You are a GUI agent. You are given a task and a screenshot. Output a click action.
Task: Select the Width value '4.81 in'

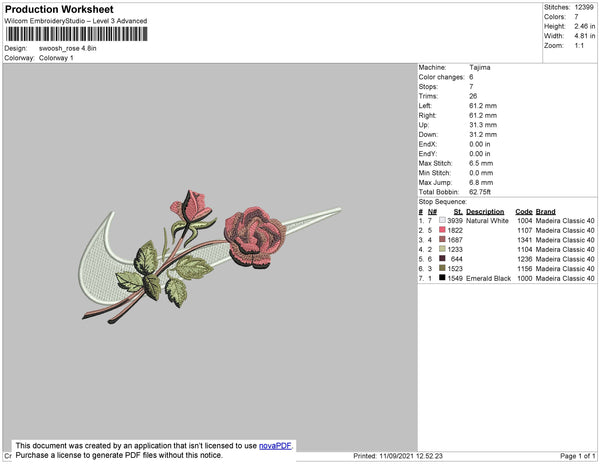[x=585, y=36]
